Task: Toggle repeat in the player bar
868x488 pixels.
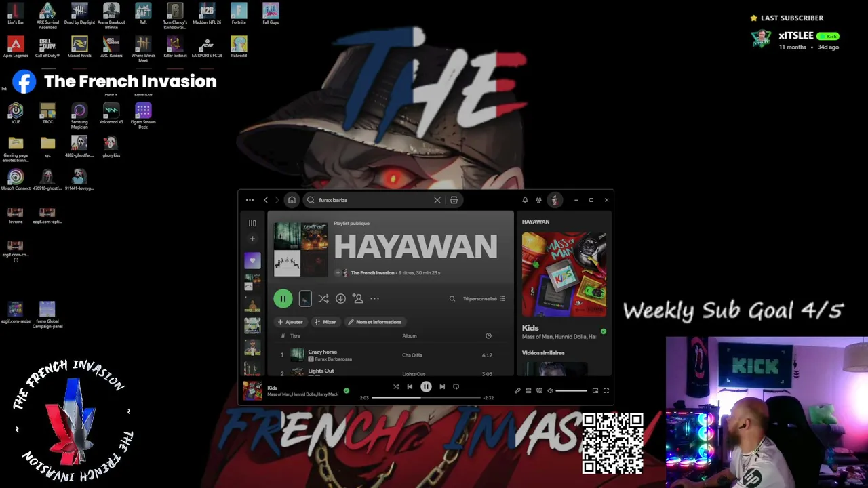Action: coord(456,387)
